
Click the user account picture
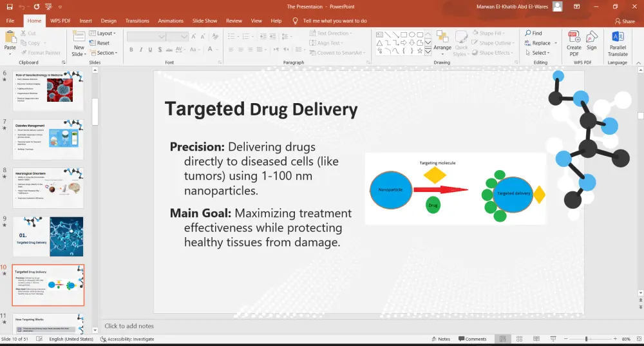557,6
